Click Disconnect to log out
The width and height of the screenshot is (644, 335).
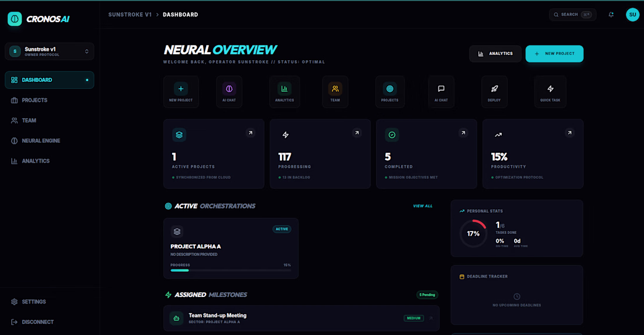pos(49,322)
